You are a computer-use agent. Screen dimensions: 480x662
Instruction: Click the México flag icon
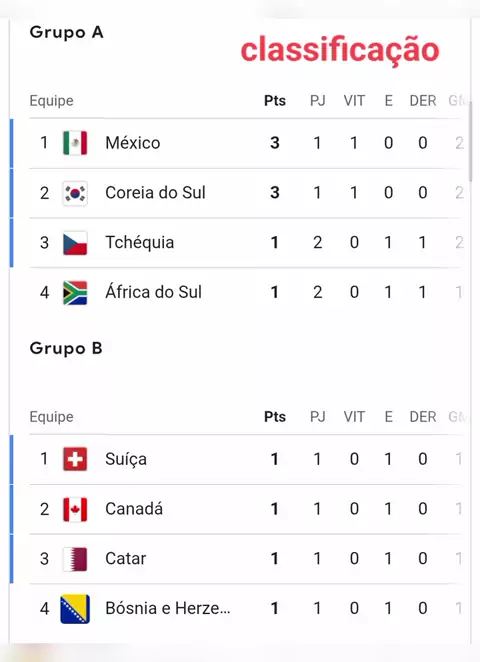click(x=75, y=143)
